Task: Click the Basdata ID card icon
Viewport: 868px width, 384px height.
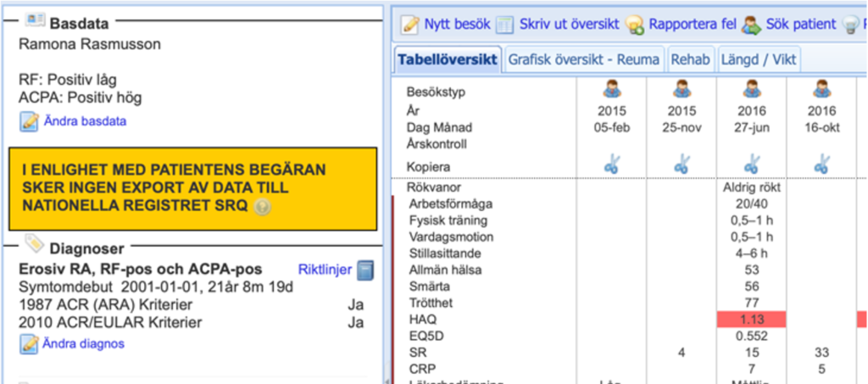Action: pos(35,19)
